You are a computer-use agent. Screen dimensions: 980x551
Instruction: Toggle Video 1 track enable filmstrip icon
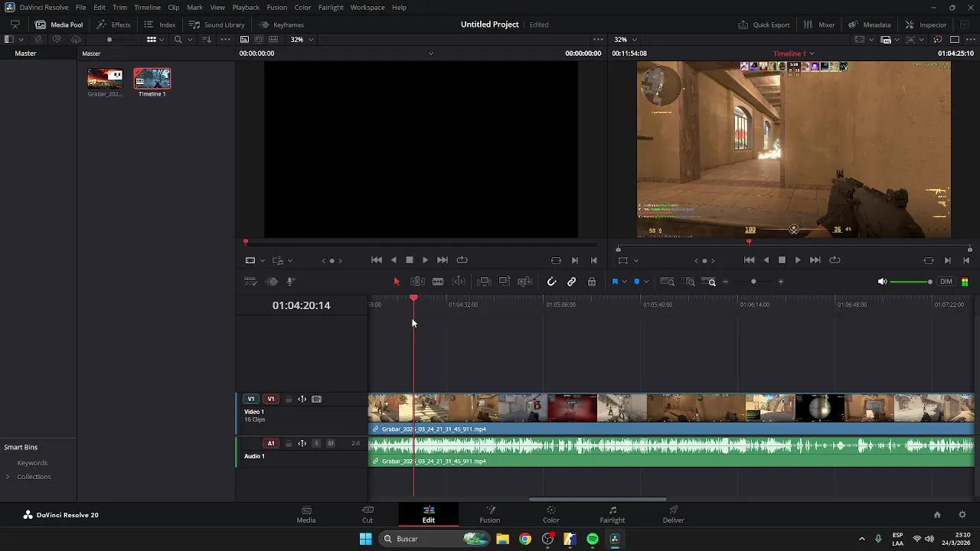[316, 399]
